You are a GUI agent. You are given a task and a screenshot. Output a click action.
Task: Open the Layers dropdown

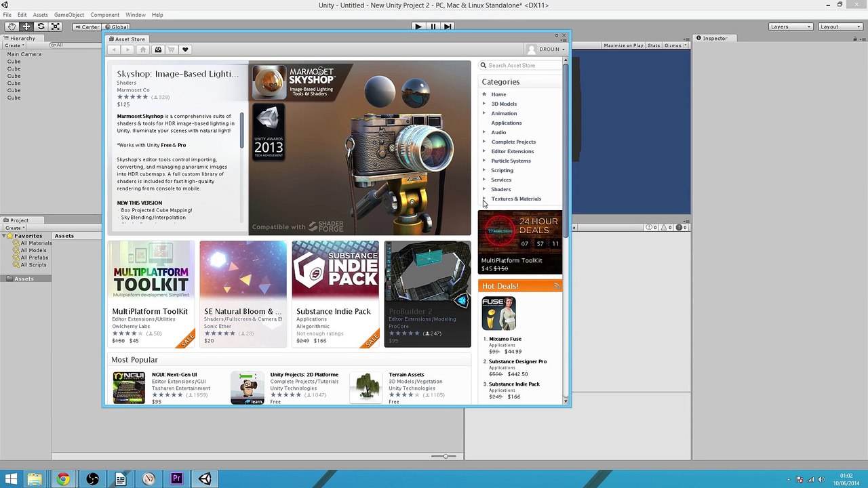(x=791, y=26)
